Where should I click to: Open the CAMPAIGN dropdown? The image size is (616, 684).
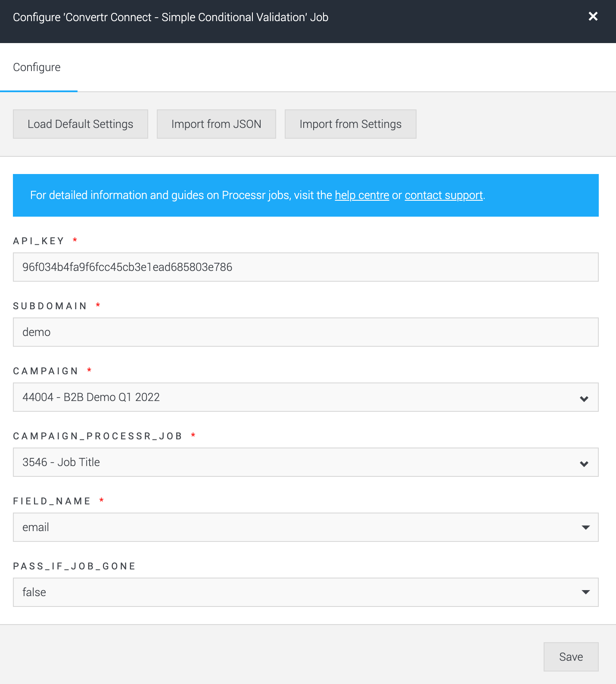pos(306,397)
